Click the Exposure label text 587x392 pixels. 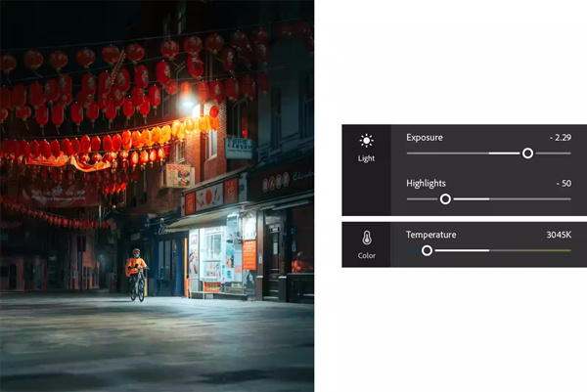click(425, 138)
